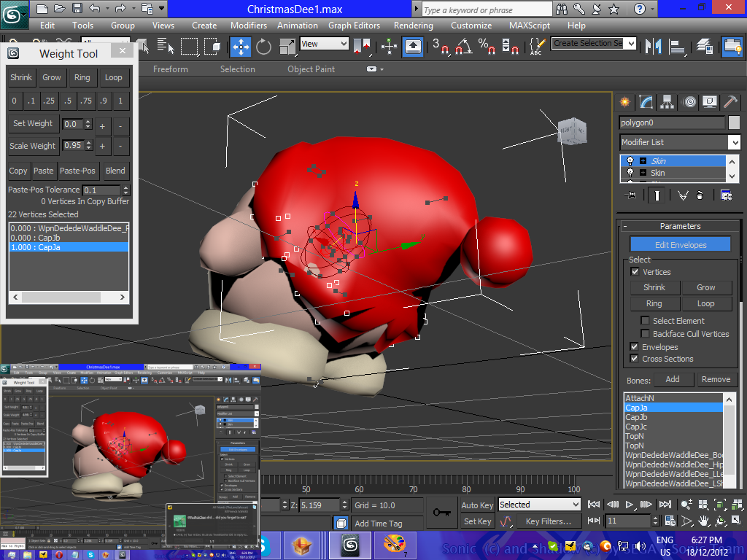Open the Modifier List dropdown

[734, 142]
